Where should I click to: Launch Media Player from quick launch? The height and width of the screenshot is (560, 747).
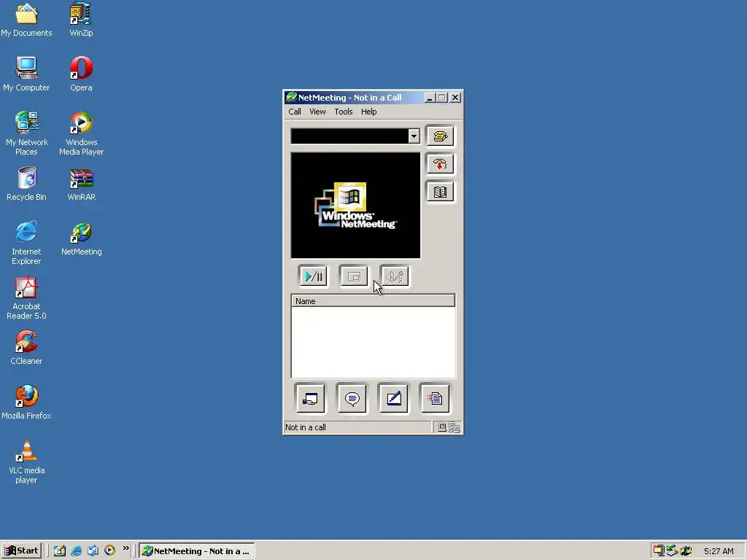109,551
